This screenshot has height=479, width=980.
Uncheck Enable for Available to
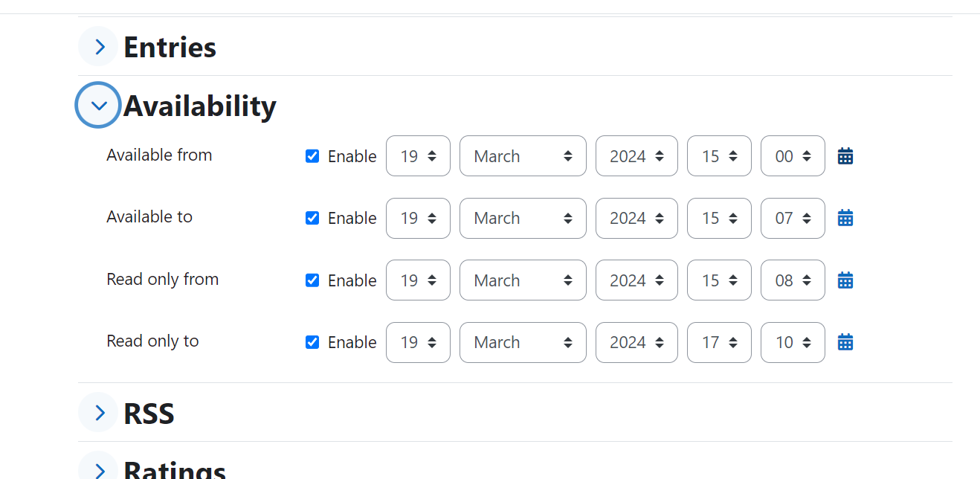pyautogui.click(x=312, y=218)
